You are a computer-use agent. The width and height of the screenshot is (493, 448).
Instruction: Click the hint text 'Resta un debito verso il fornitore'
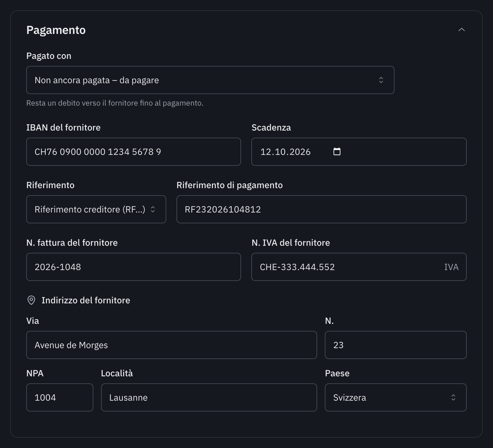click(115, 103)
